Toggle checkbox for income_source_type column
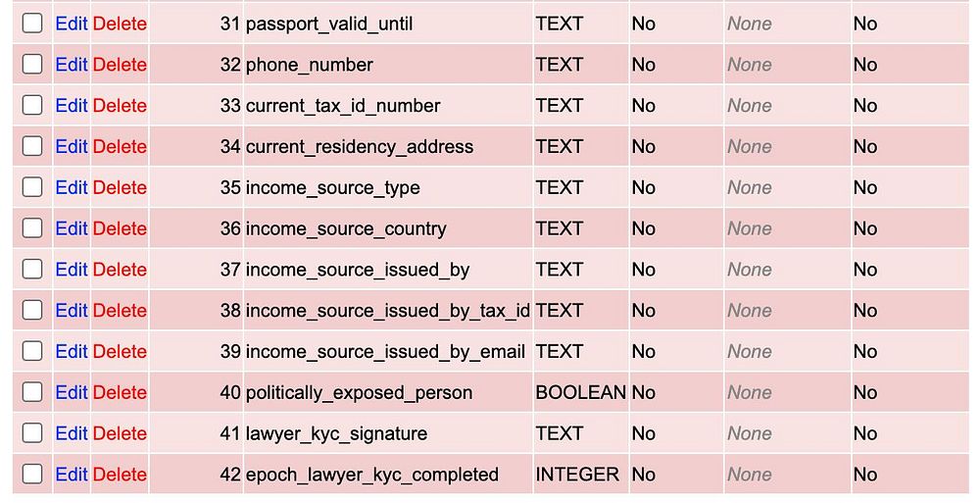This screenshot has height=503, width=980. coord(32,187)
